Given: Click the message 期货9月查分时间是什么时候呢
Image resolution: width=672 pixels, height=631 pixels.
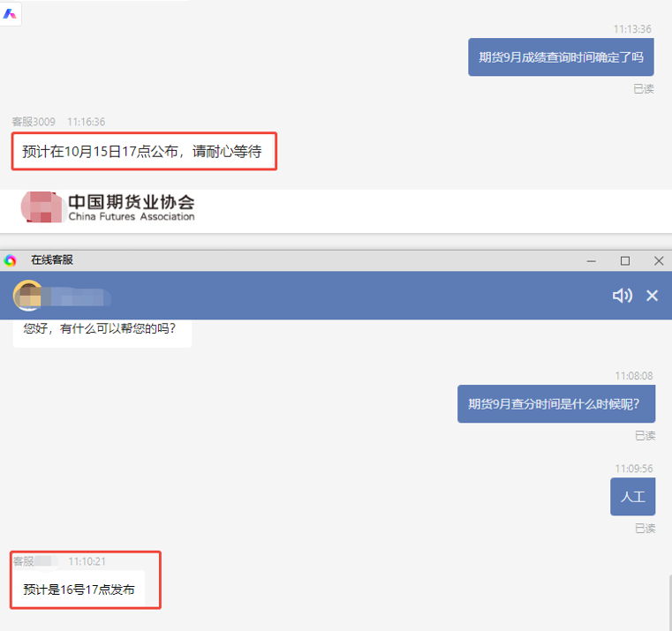Looking at the screenshot, I should pyautogui.click(x=555, y=404).
